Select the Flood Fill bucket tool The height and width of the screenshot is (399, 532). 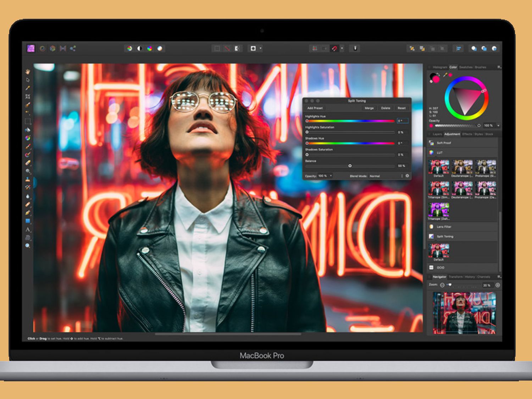(x=28, y=130)
